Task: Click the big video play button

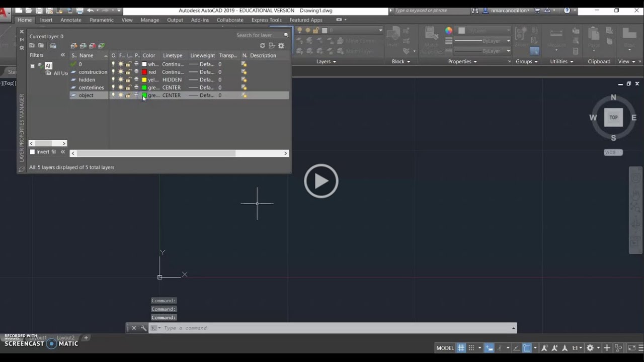Action: pyautogui.click(x=321, y=181)
